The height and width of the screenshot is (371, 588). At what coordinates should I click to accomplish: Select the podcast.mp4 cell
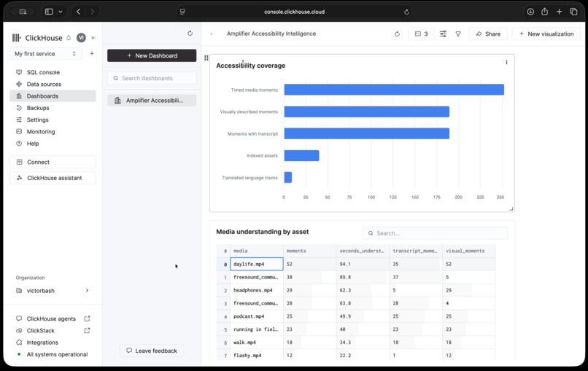coord(257,316)
